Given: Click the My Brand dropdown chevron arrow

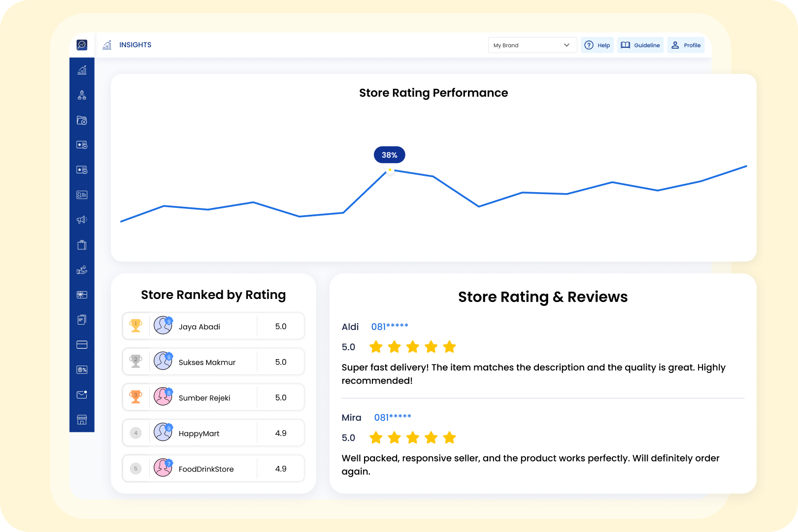Looking at the screenshot, I should pos(566,45).
